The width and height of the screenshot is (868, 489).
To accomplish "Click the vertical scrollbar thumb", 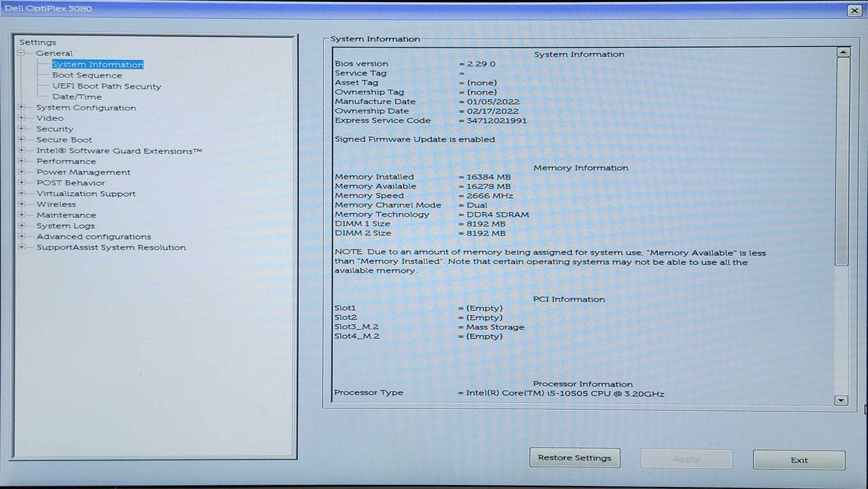I will pos(842,161).
